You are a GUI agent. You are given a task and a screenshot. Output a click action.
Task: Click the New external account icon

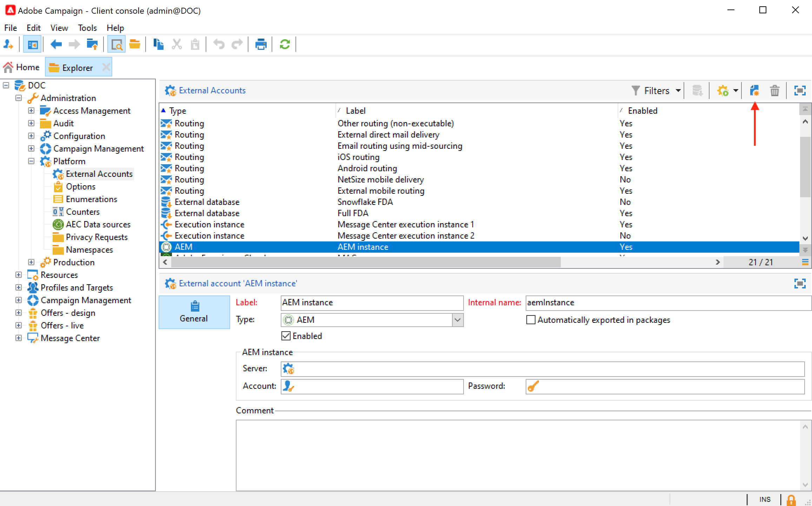click(x=754, y=91)
